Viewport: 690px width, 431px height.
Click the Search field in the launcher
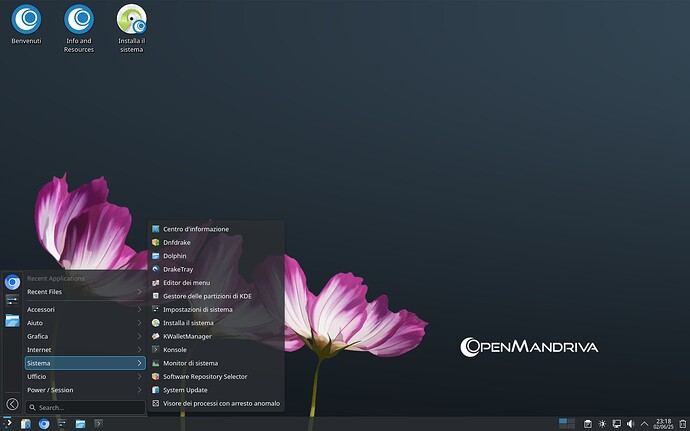[85, 408]
